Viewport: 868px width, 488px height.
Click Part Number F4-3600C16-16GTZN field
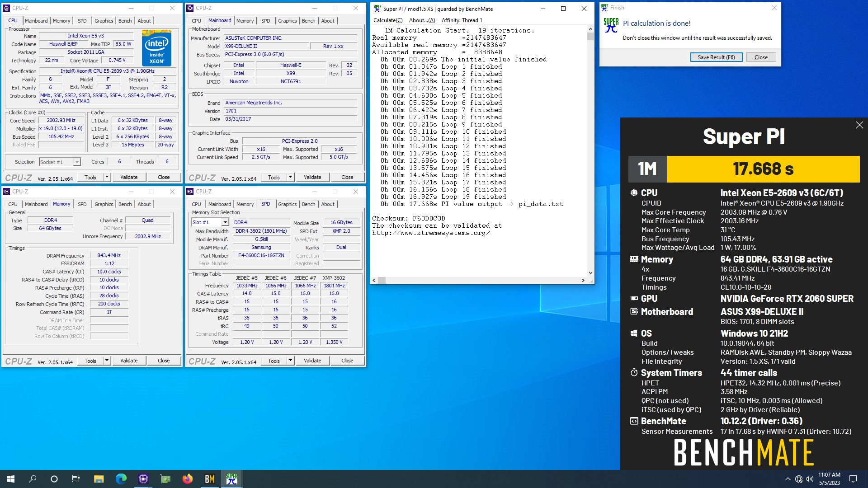click(x=261, y=256)
